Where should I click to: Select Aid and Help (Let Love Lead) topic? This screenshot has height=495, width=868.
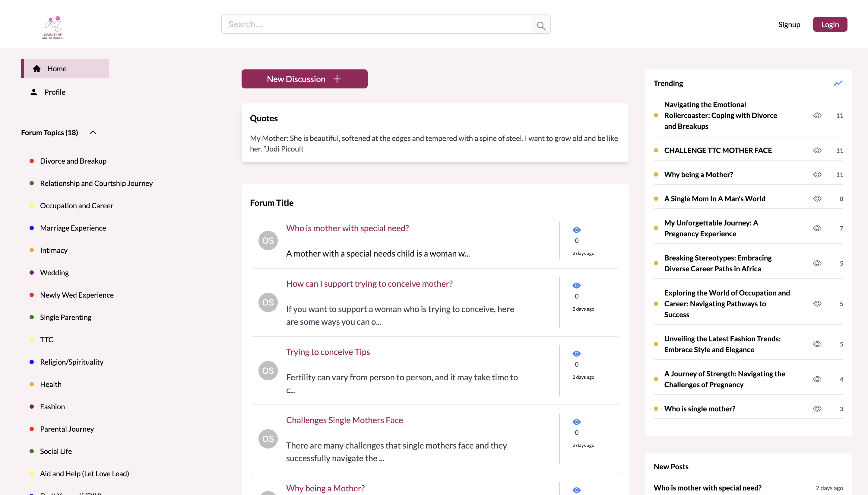[84, 474]
